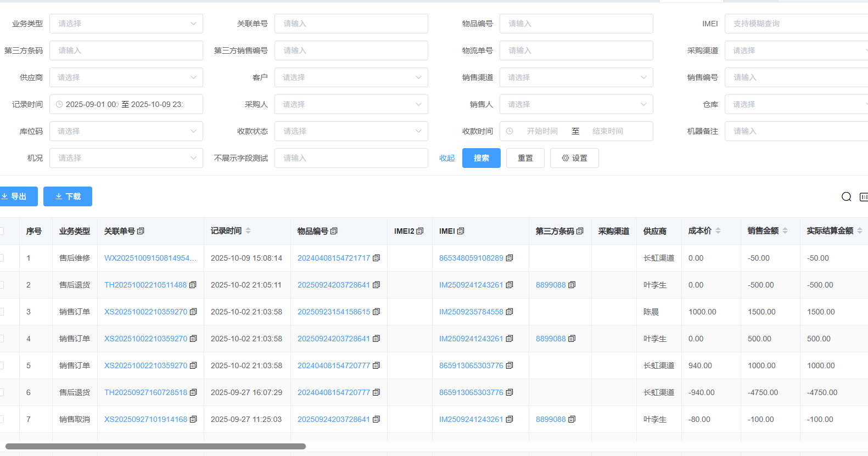Sort table by 记录时间 column
Screen dimensions: 868x456
(248, 231)
